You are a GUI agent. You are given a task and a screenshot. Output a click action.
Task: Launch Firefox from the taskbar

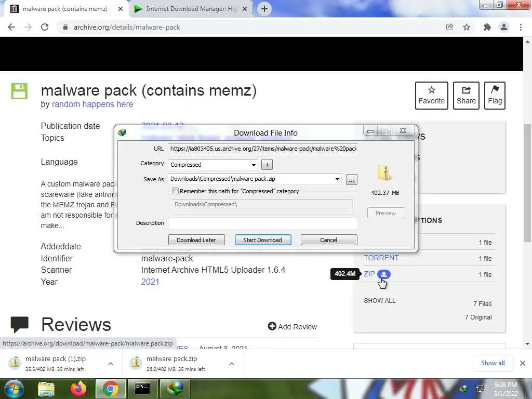point(78,389)
